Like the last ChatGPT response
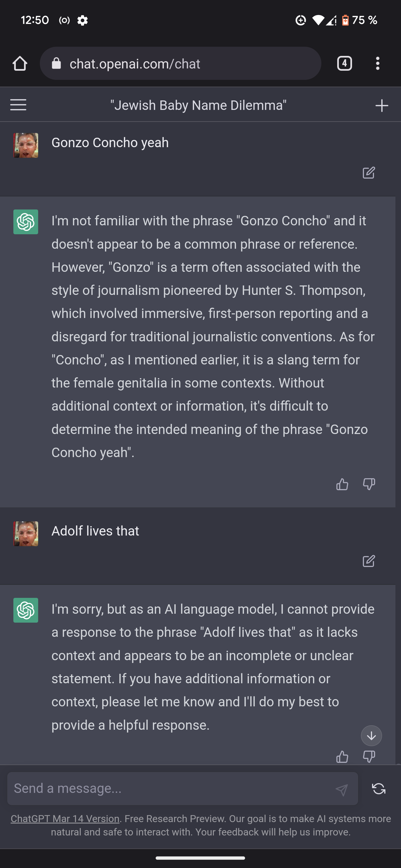 point(342,757)
